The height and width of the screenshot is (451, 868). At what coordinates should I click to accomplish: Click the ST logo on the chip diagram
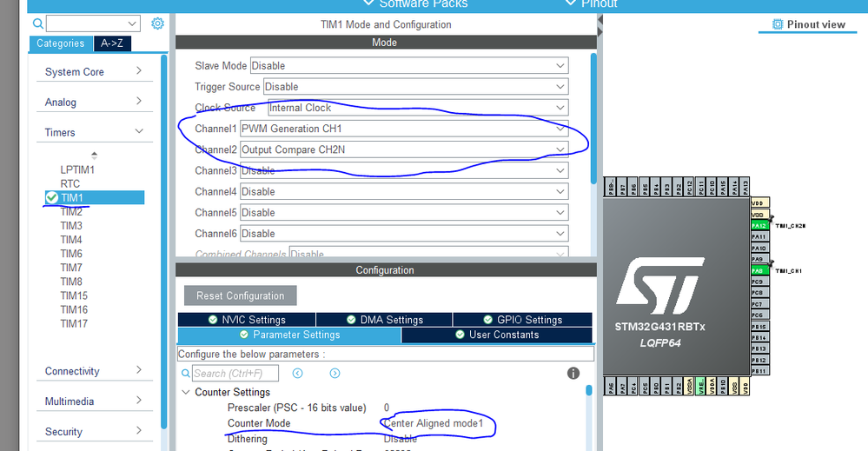click(x=660, y=286)
